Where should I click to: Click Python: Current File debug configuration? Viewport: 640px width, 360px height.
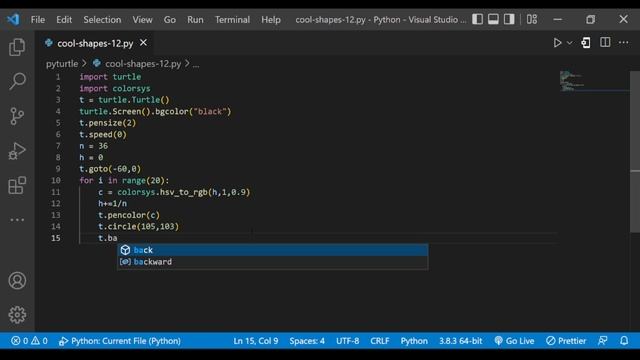[x=120, y=341]
